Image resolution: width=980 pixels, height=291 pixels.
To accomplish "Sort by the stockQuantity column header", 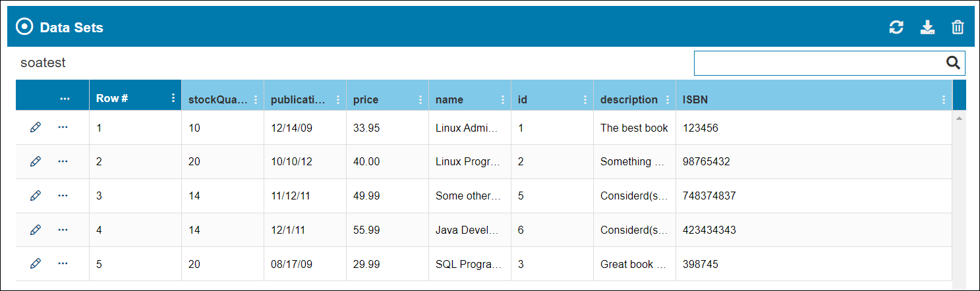I will [x=218, y=100].
